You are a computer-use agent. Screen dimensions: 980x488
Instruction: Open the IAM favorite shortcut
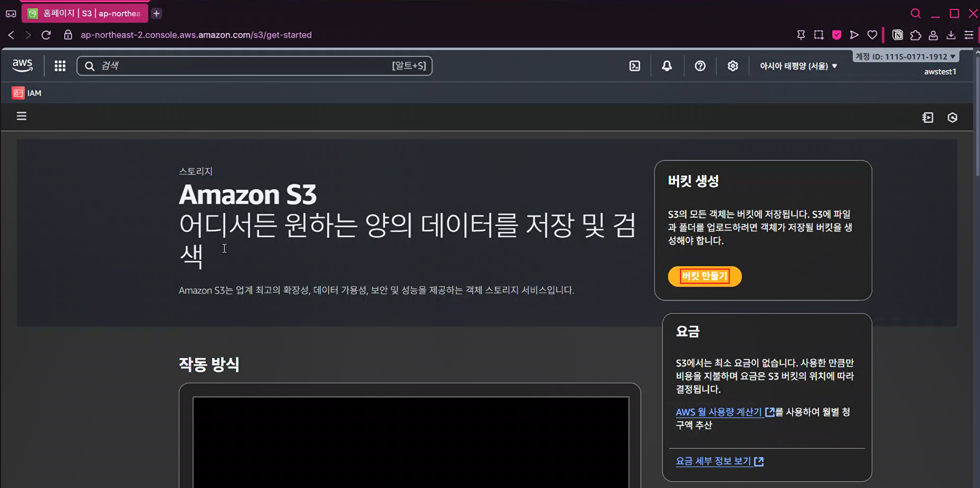(27, 93)
